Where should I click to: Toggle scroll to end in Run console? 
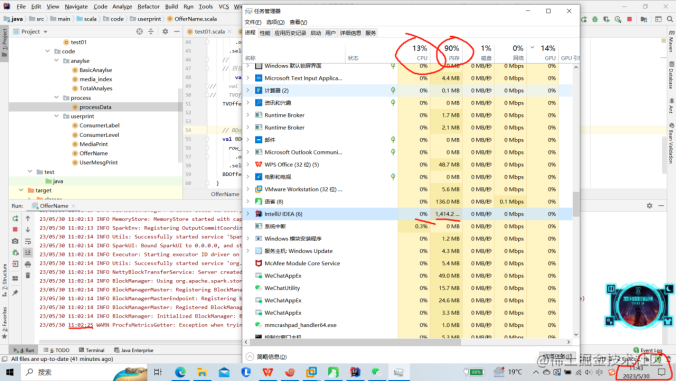[x=28, y=253]
